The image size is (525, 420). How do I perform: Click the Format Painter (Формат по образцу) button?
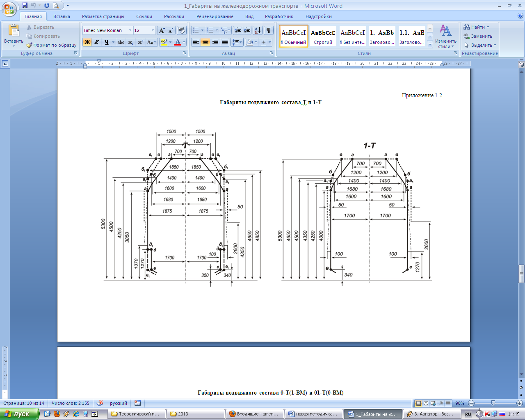(52, 45)
